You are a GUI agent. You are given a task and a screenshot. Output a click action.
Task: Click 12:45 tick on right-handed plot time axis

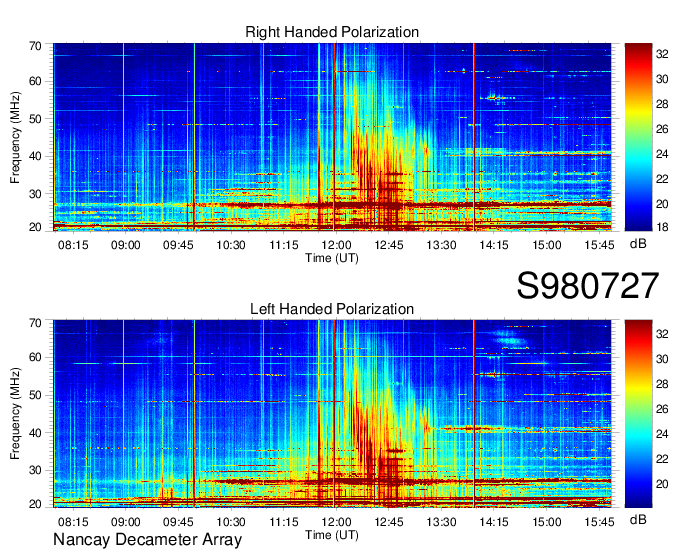click(x=389, y=245)
